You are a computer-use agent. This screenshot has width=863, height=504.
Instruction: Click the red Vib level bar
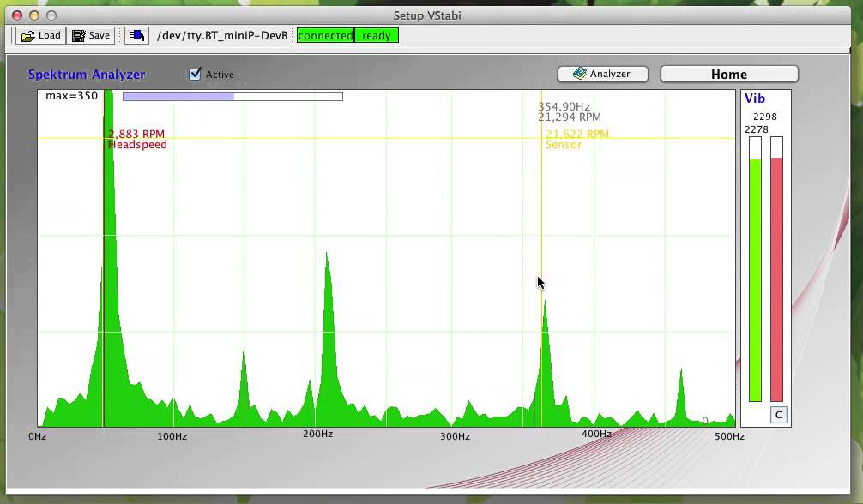point(776,270)
